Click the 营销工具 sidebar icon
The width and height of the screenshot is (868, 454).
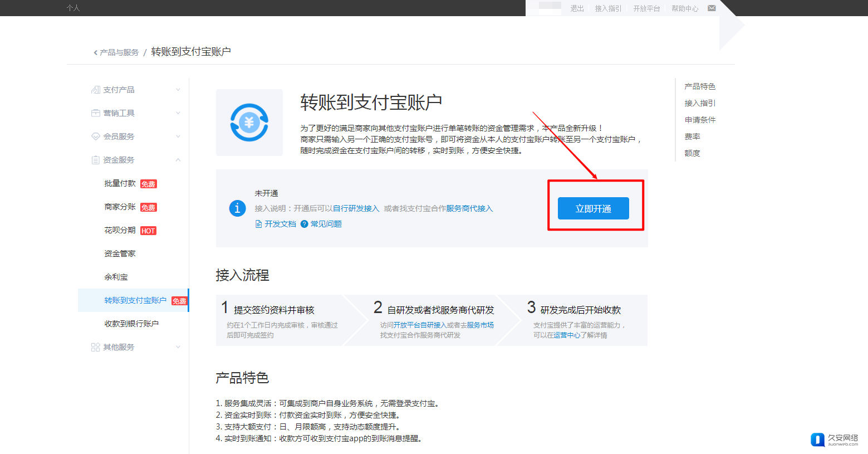(x=95, y=113)
